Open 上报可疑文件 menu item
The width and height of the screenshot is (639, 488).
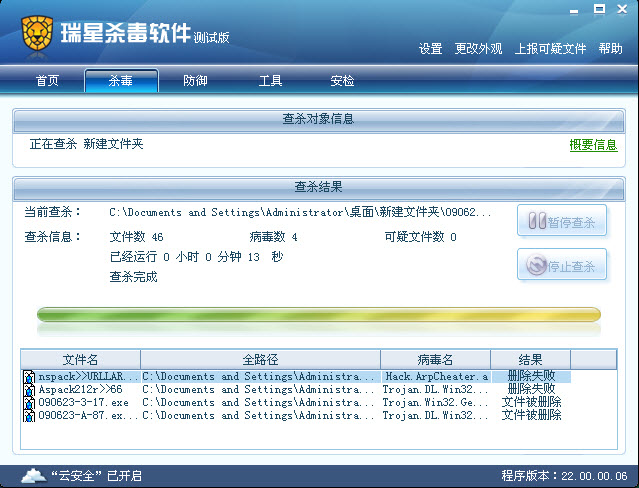[550, 49]
